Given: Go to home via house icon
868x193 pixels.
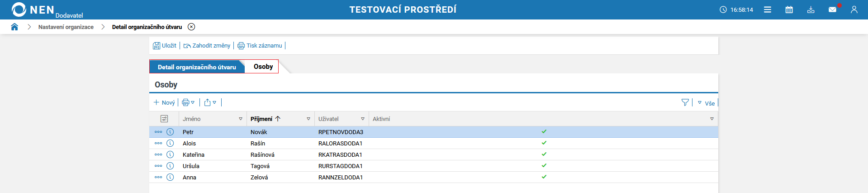Looking at the screenshot, I should pyautogui.click(x=14, y=27).
